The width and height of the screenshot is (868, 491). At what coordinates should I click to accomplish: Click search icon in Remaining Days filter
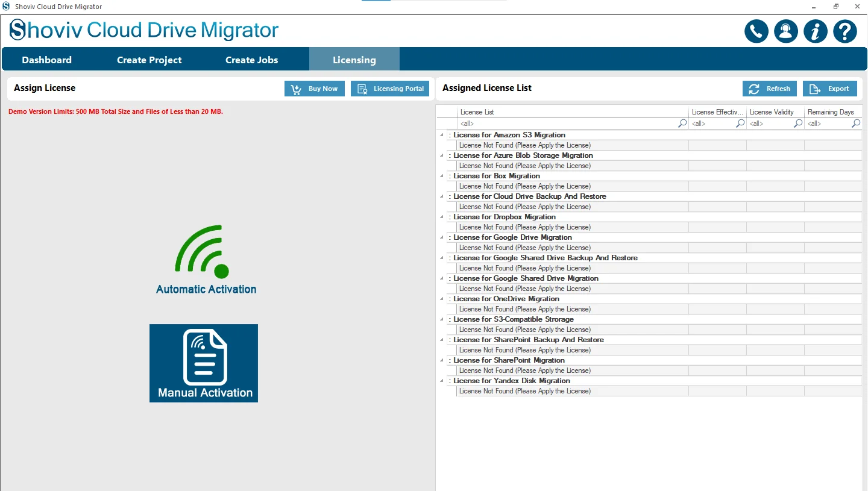pos(856,124)
